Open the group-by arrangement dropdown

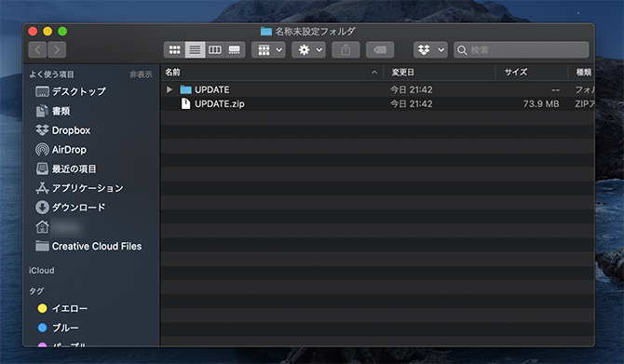coord(268,49)
